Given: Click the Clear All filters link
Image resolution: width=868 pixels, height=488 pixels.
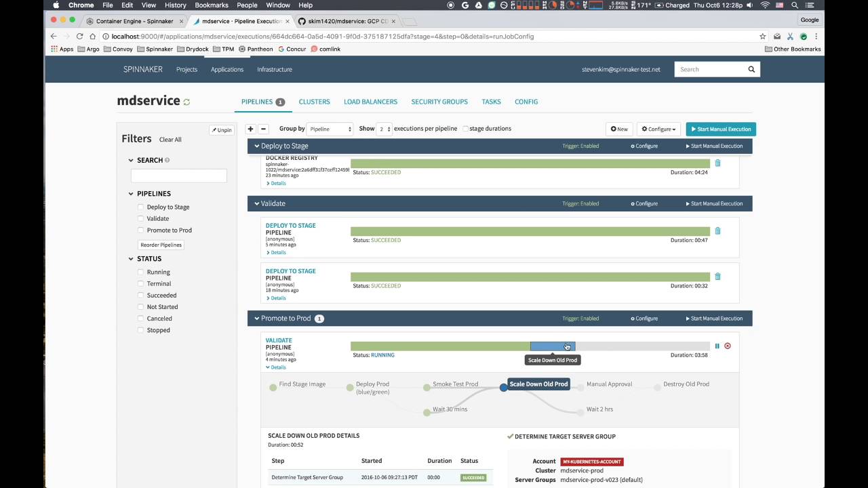Looking at the screenshot, I should [170, 140].
